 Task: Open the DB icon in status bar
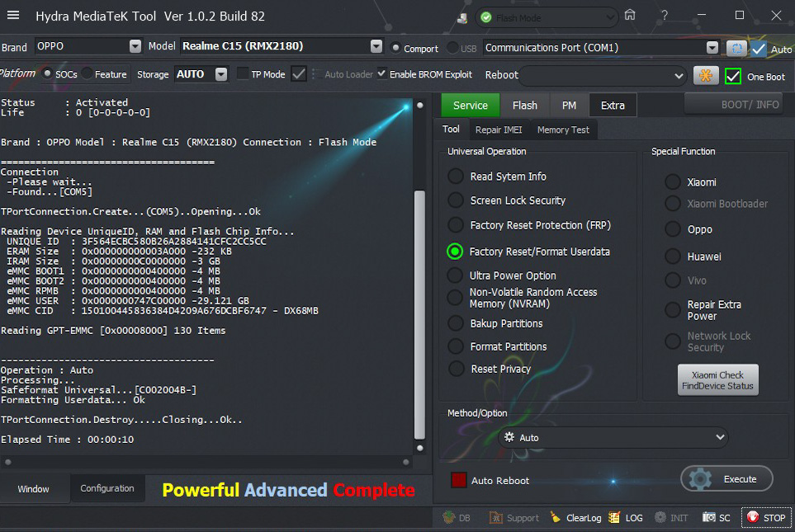point(449,517)
